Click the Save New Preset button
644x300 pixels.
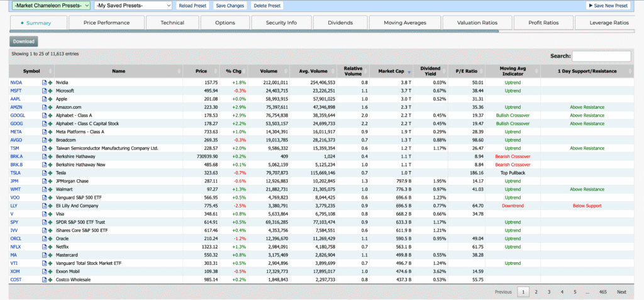608,6
